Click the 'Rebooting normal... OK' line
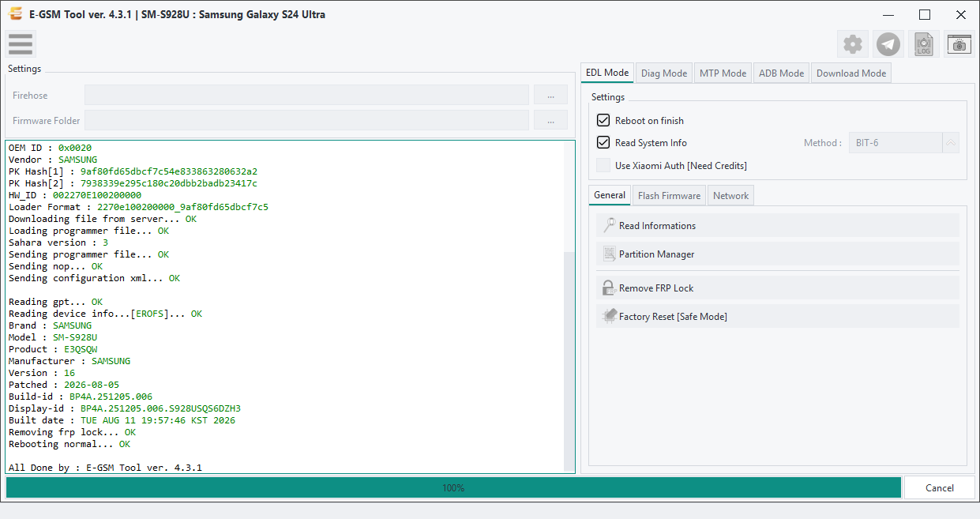Viewport: 980px width, 519px height. click(x=69, y=444)
